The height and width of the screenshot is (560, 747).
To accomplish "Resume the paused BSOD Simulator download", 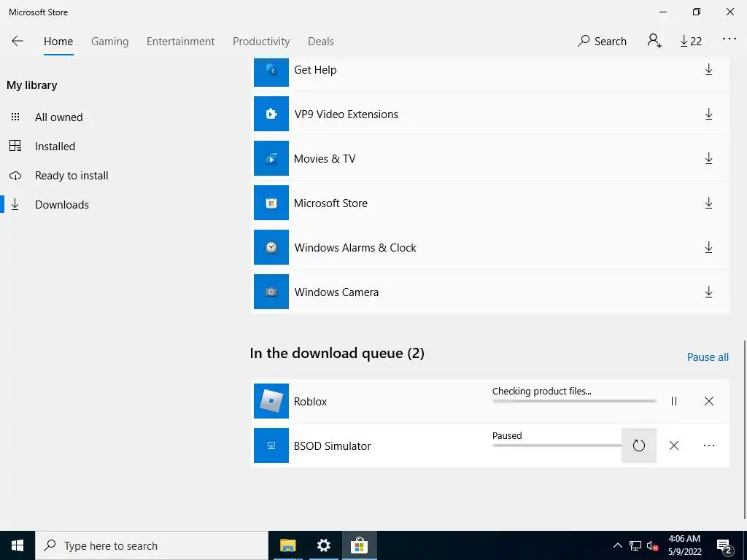I will click(x=639, y=446).
